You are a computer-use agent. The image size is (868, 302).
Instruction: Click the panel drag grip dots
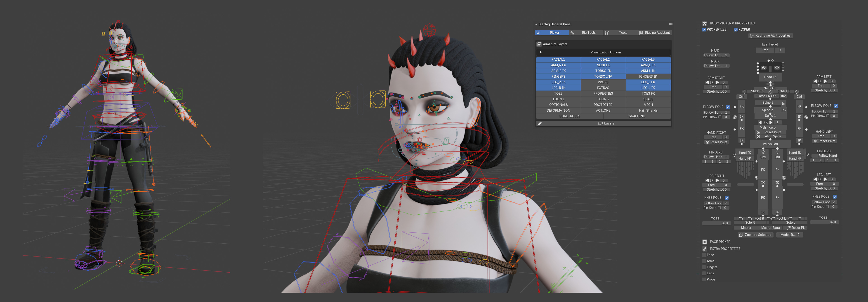coord(670,24)
